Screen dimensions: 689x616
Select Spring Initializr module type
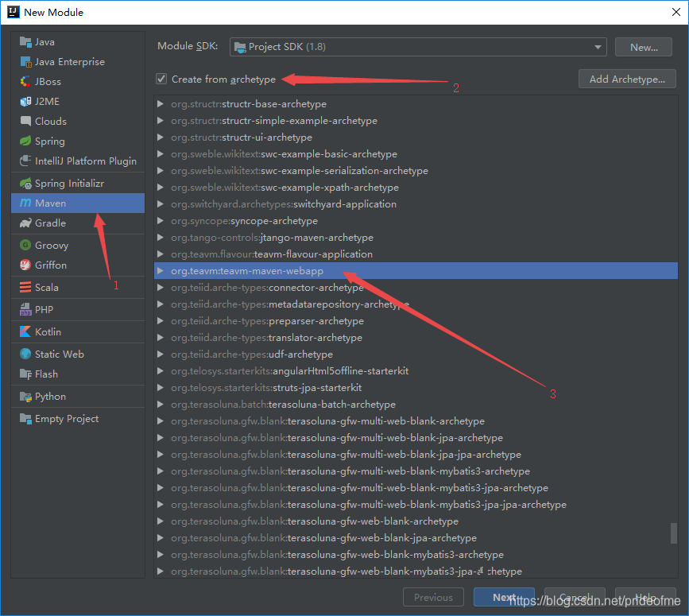78,184
